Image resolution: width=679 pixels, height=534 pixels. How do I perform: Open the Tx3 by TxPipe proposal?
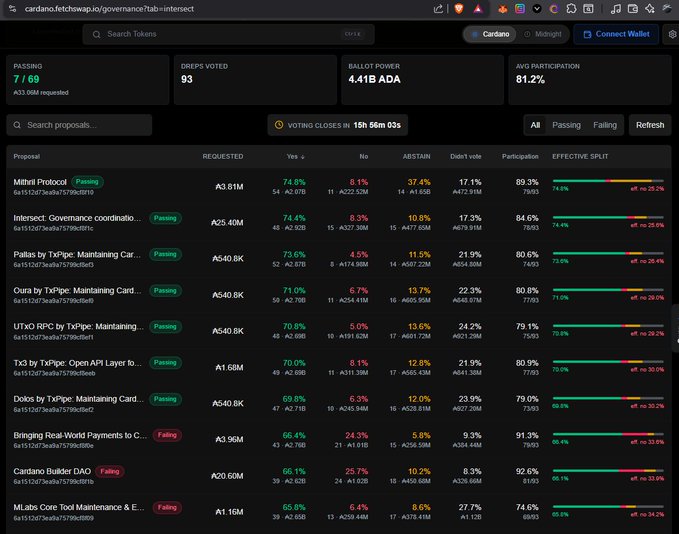(x=77, y=362)
